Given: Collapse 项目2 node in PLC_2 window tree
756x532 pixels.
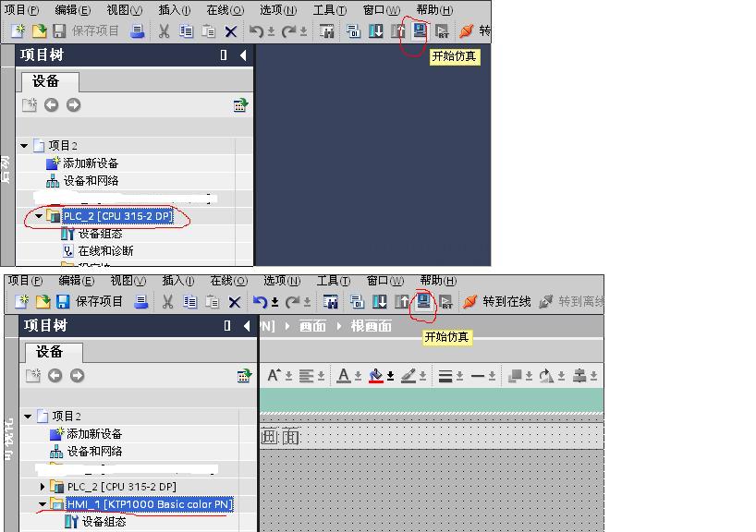Looking at the screenshot, I should (24, 146).
